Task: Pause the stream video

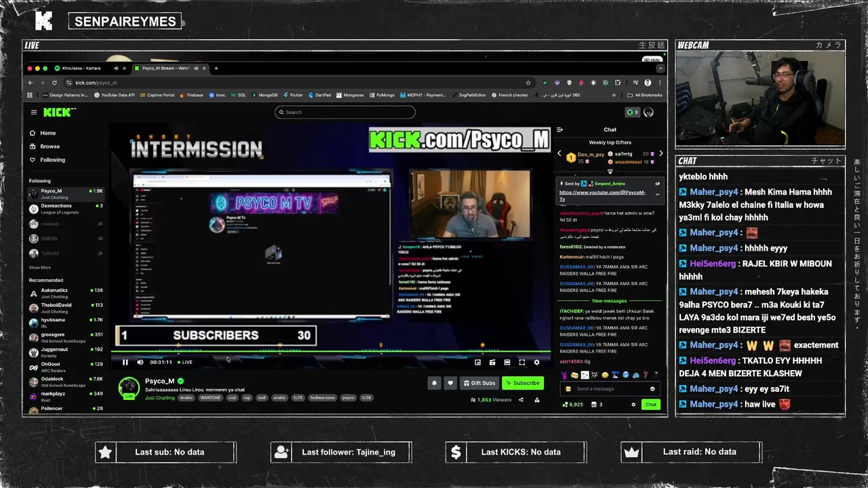Action: 125,362
